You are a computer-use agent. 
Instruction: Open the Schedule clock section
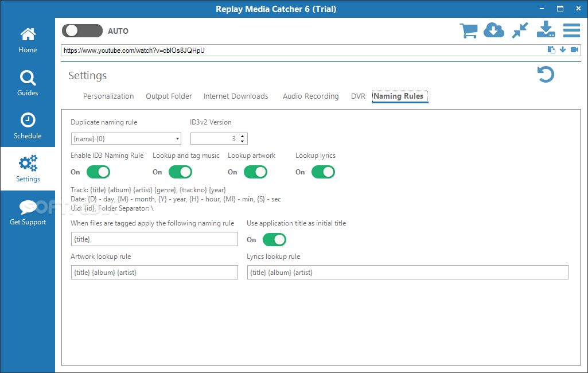(28, 126)
